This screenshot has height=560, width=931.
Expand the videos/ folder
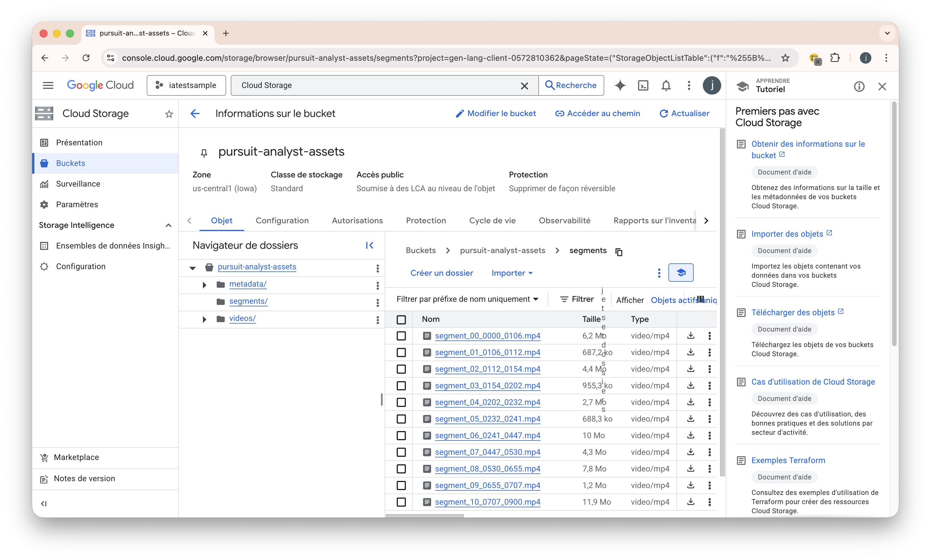204,319
